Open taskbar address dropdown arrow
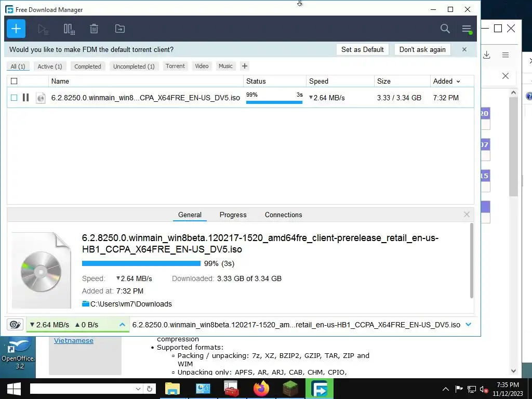 [x=138, y=389]
